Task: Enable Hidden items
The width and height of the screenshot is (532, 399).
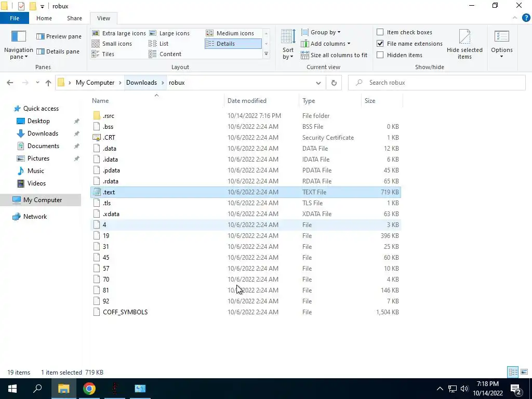Action: [400, 55]
